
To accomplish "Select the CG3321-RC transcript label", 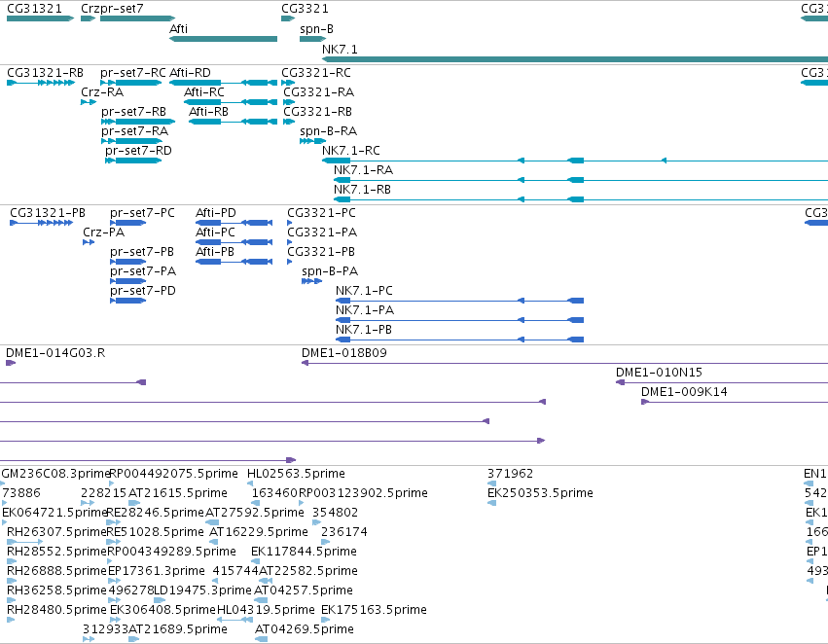I will (316, 72).
